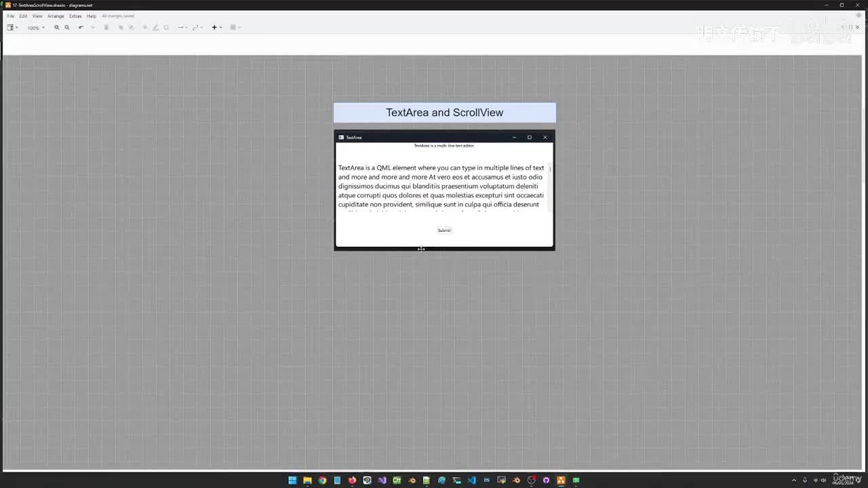Viewport: 868px width, 488px height.
Task: Click the zoom in magnifier
Action: point(57,28)
